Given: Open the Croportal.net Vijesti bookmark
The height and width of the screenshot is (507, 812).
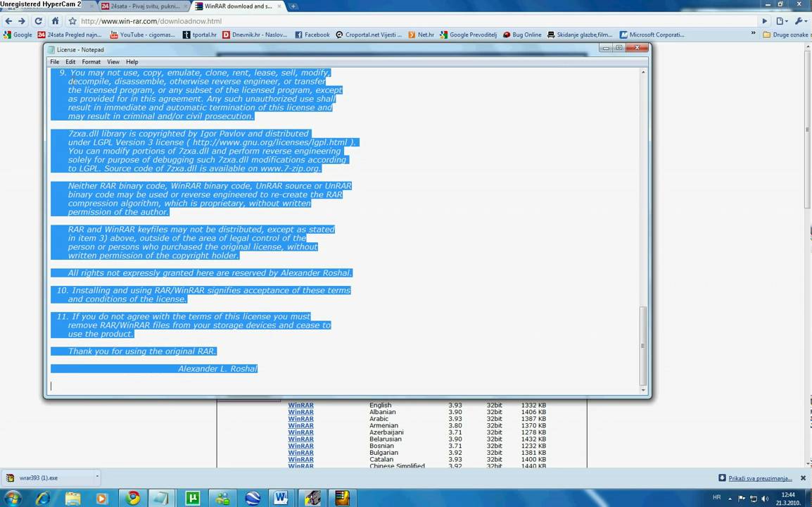Looking at the screenshot, I should 369,35.
